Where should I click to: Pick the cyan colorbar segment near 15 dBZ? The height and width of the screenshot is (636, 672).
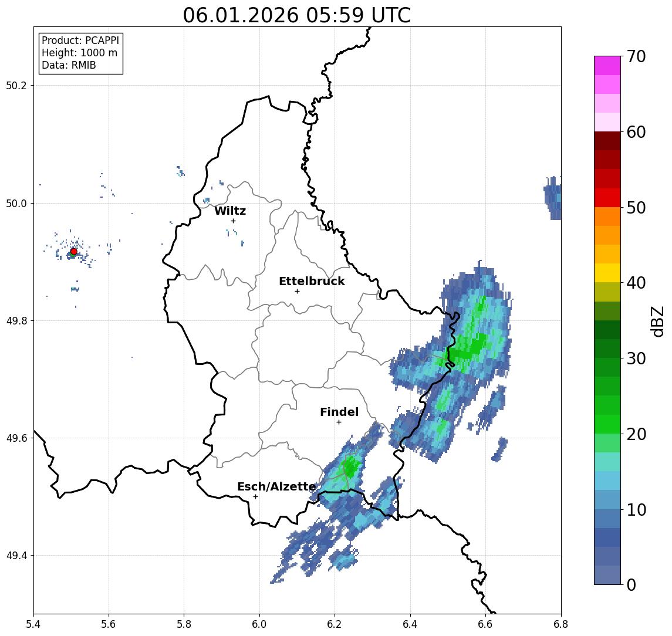pos(607,481)
